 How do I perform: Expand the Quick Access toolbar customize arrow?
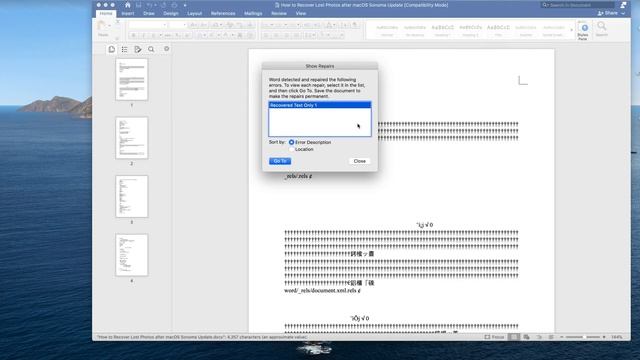tap(185, 5)
